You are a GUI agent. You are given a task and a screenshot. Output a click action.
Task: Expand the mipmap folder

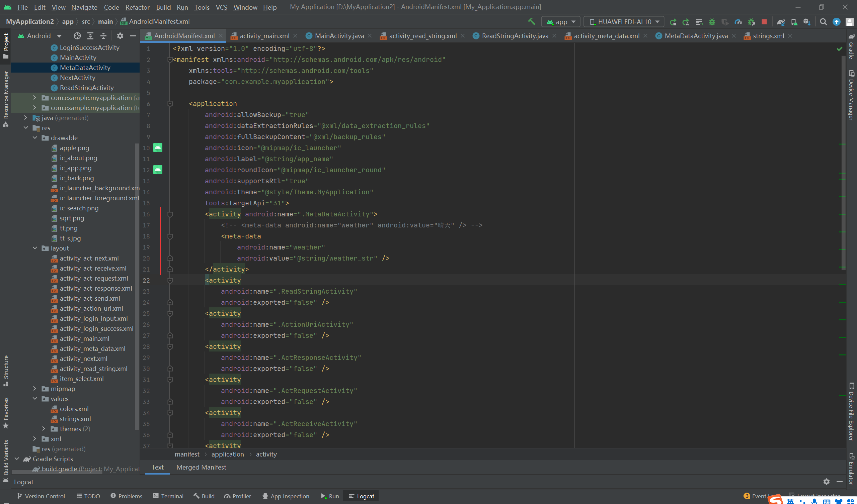tap(35, 388)
